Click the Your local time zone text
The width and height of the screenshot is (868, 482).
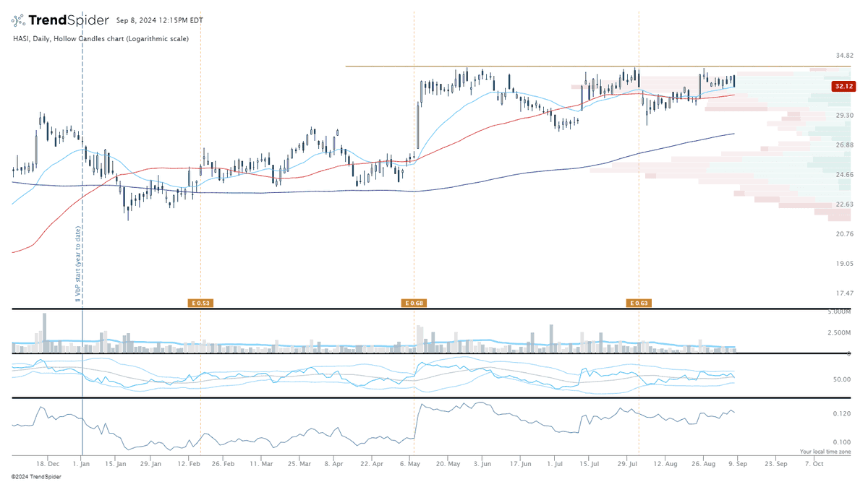tap(826, 452)
